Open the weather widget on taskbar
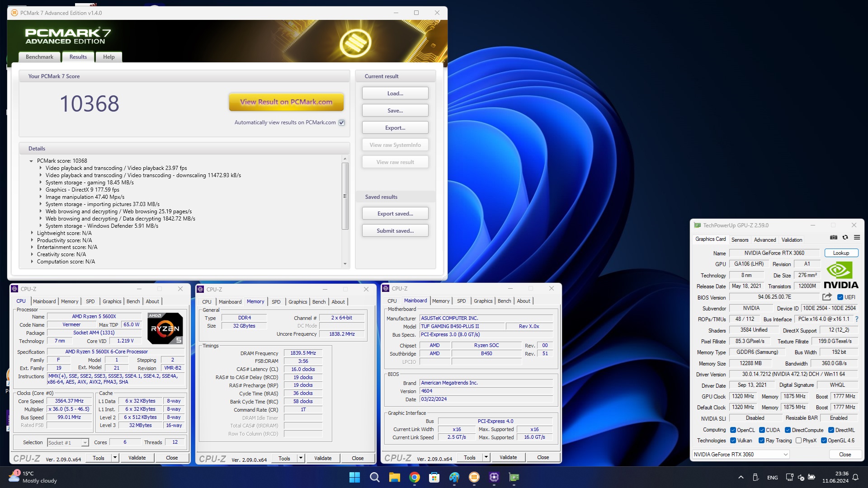The image size is (868, 488). click(x=33, y=477)
